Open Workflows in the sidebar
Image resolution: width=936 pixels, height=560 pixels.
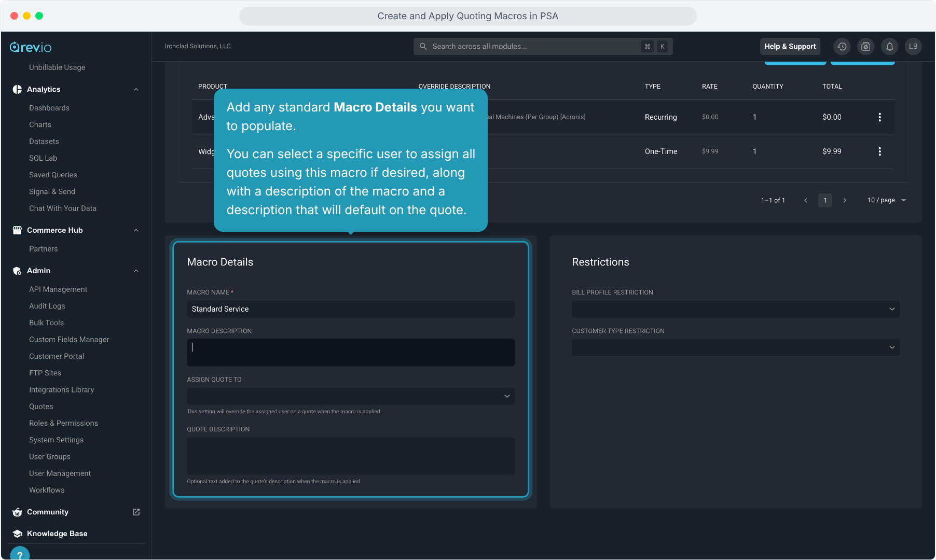click(x=47, y=490)
